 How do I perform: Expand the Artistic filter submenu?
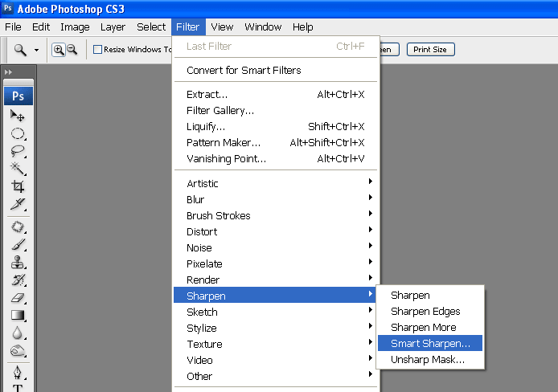pyautogui.click(x=275, y=183)
